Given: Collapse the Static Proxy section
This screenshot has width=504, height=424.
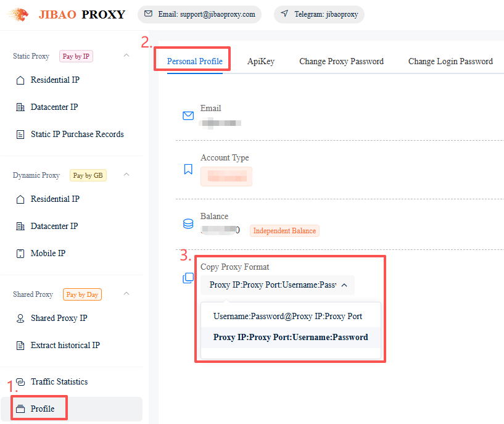Looking at the screenshot, I should 126,56.
